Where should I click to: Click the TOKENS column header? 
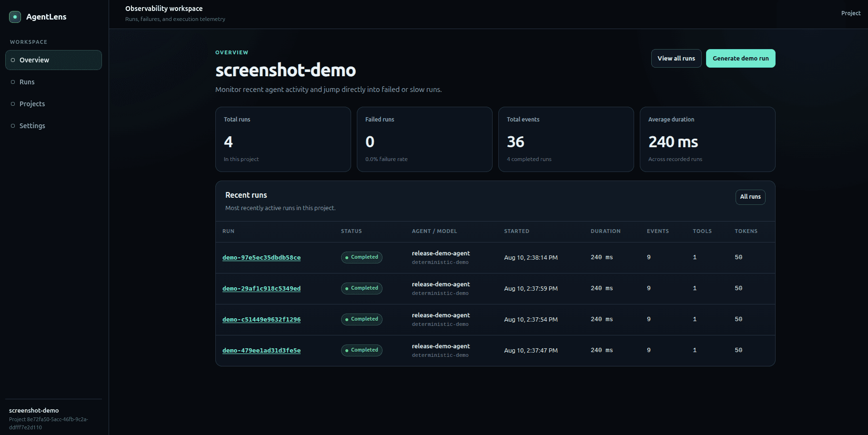point(746,231)
